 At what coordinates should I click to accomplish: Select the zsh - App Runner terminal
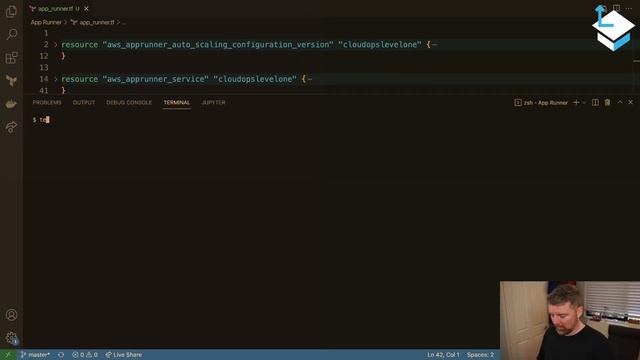coord(541,102)
